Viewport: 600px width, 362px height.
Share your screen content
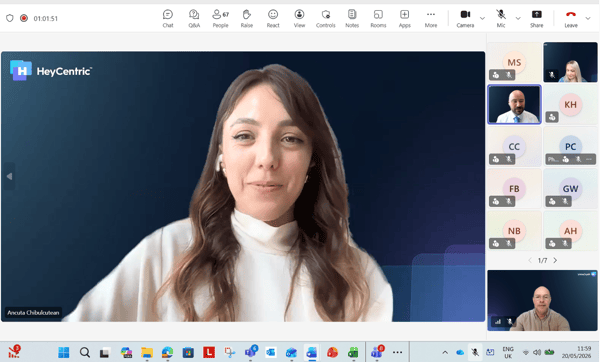[536, 18]
